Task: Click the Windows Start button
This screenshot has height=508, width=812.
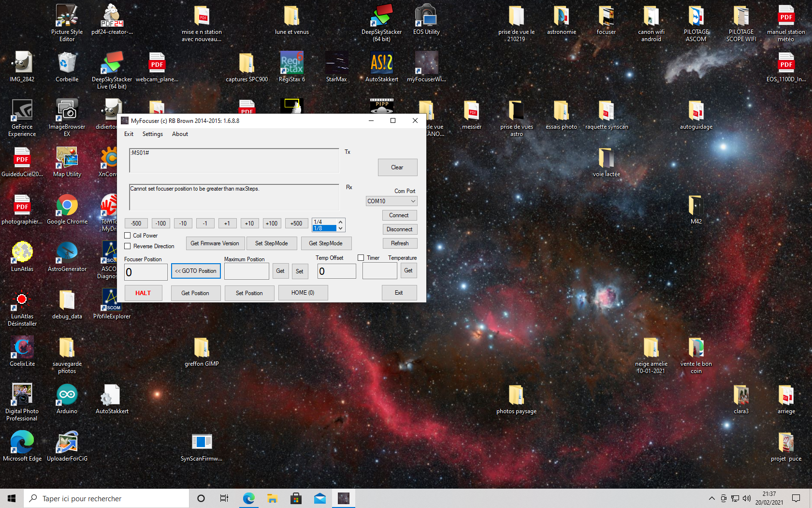Action: coord(12,498)
